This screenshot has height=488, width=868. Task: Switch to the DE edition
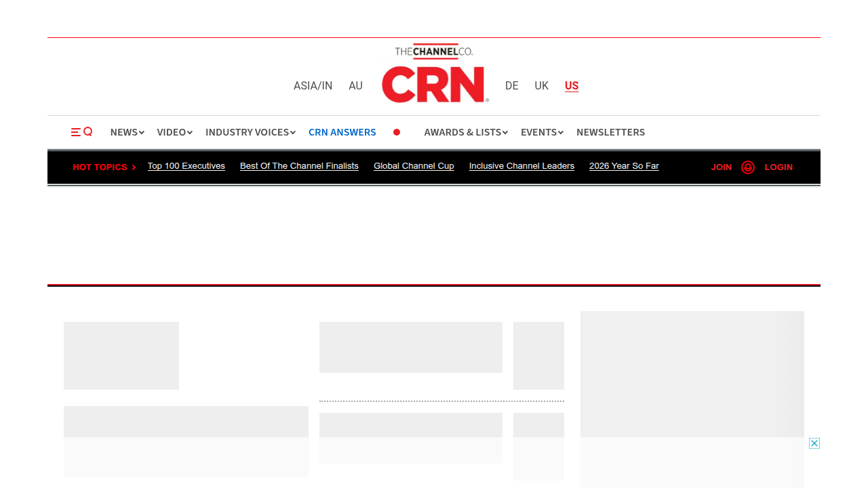tap(512, 85)
